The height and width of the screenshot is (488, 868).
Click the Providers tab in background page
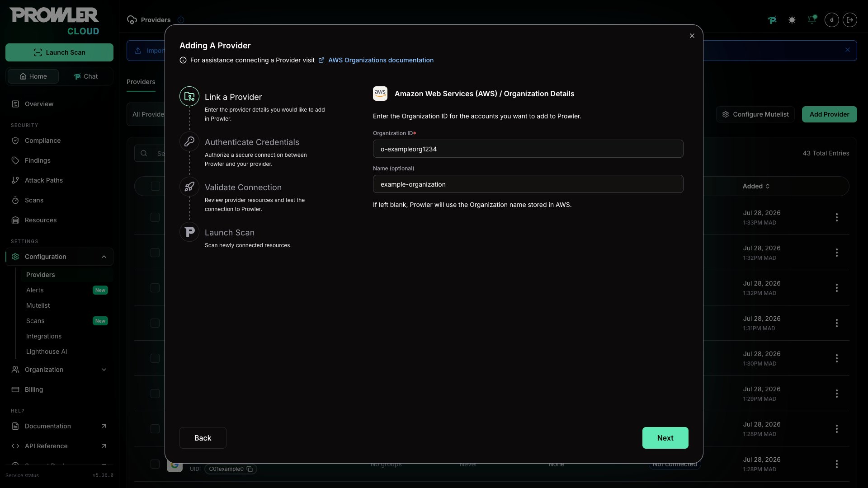[x=141, y=82]
